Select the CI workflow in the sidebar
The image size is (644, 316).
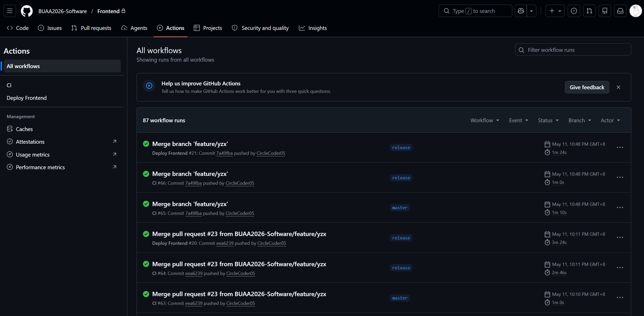(x=62, y=85)
